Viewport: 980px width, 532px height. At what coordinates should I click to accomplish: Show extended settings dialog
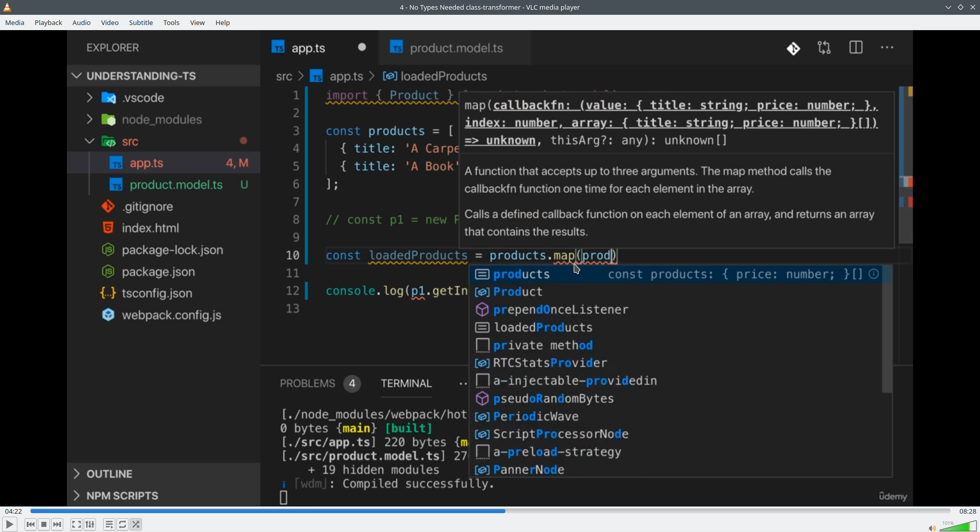pos(90,524)
